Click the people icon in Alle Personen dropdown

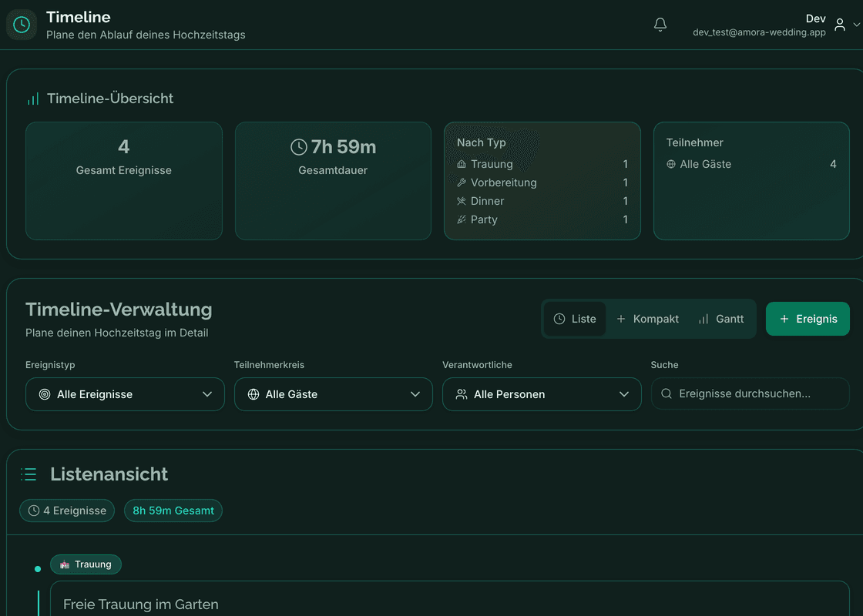click(462, 394)
